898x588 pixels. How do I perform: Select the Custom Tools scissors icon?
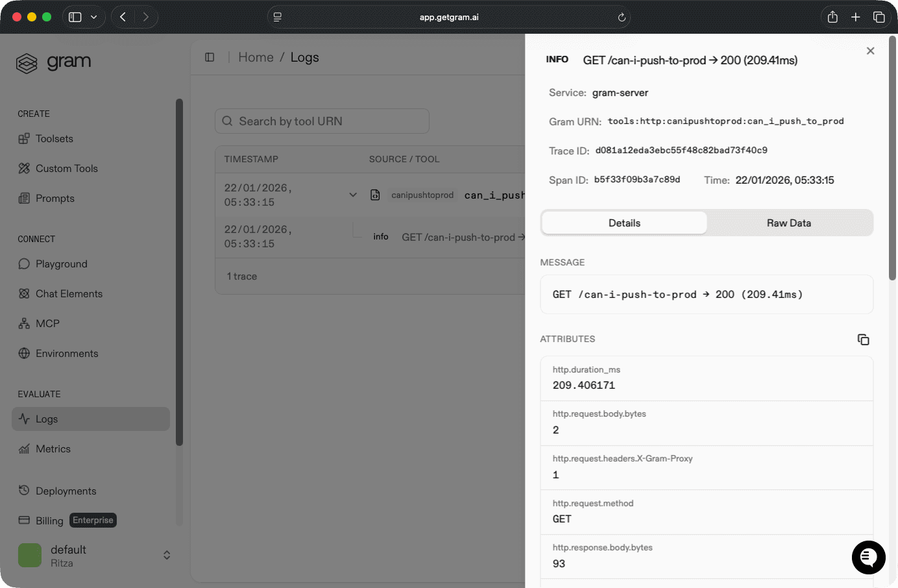(23, 168)
